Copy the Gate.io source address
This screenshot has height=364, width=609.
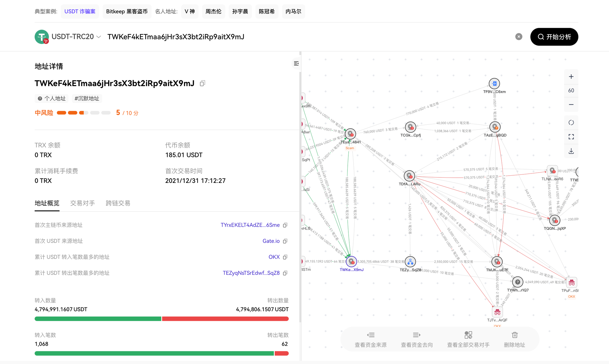[285, 241]
